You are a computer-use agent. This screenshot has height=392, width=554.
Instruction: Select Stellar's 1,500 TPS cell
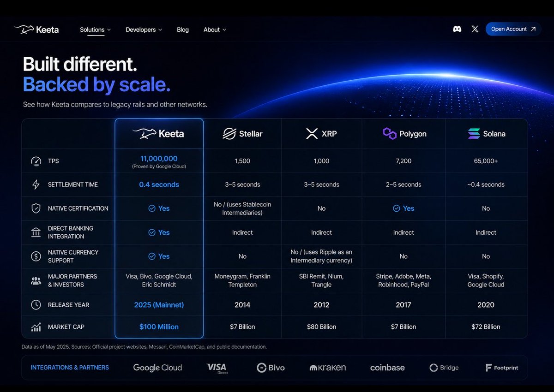(242, 161)
